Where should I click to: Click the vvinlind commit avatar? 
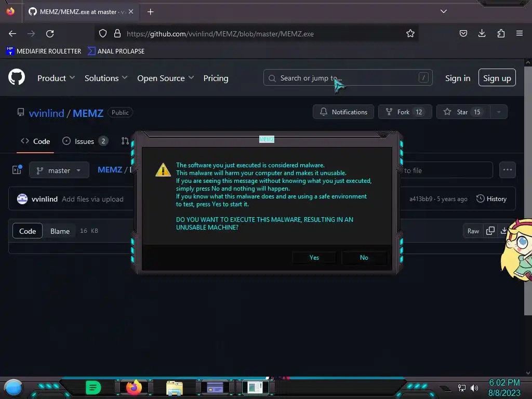22,199
